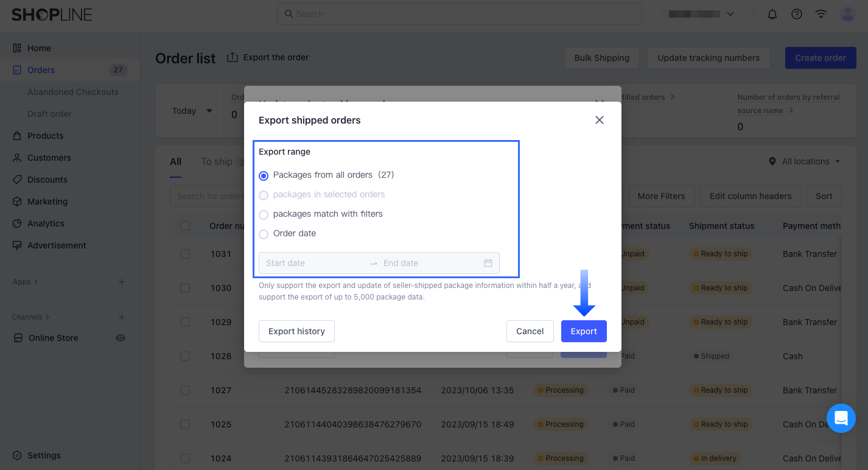Open the live chat support bubble
The width and height of the screenshot is (868, 470).
click(x=841, y=418)
